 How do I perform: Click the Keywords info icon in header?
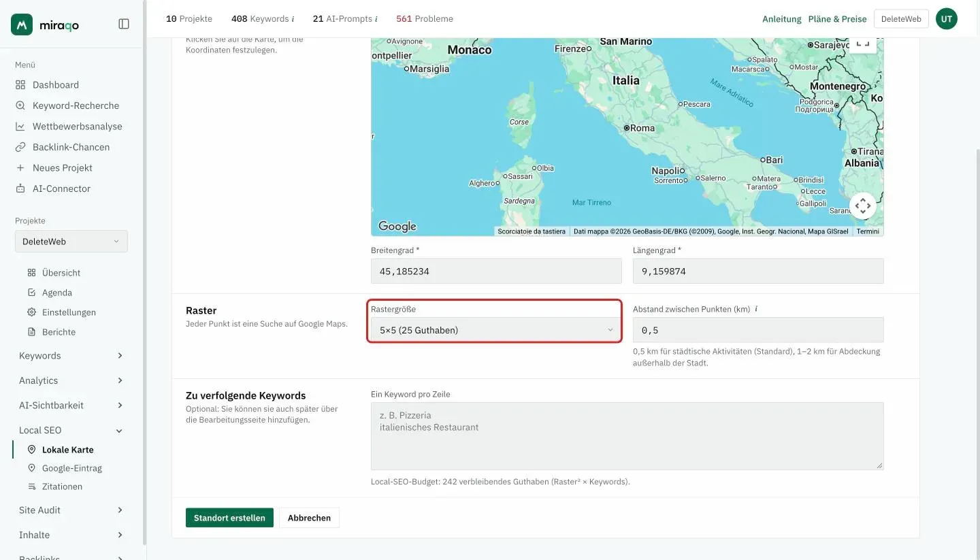[293, 19]
